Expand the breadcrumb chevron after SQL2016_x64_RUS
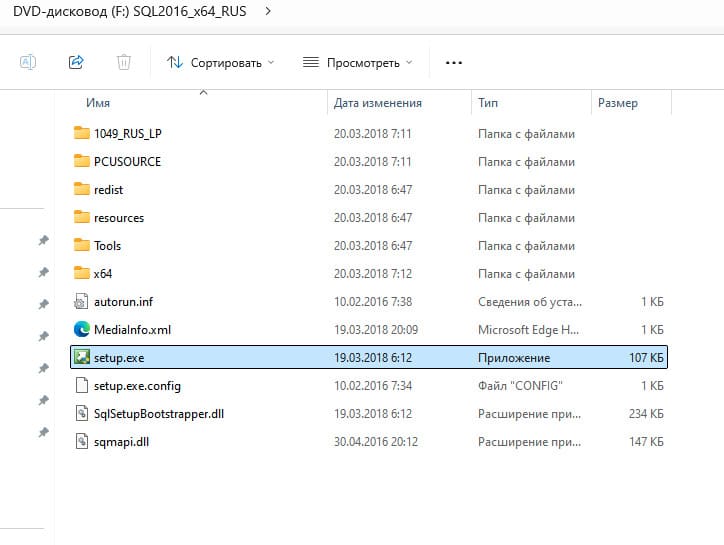 pos(268,11)
